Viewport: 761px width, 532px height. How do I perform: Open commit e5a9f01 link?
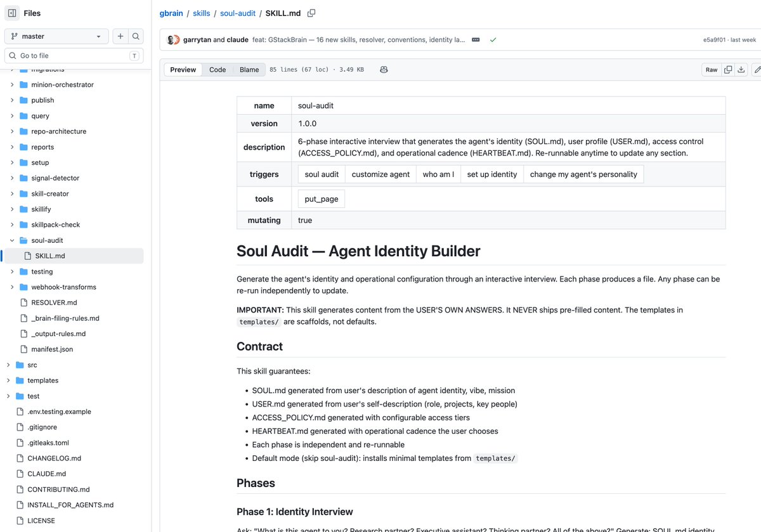[x=714, y=40]
